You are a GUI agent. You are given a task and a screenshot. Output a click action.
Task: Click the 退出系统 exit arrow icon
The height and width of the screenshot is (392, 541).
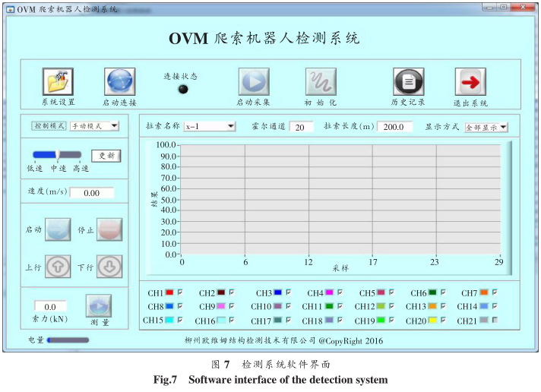tap(470, 81)
